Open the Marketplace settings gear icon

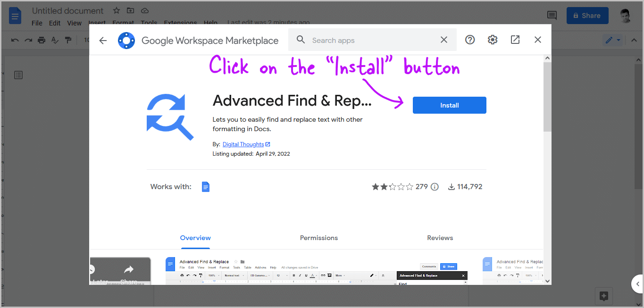(492, 40)
